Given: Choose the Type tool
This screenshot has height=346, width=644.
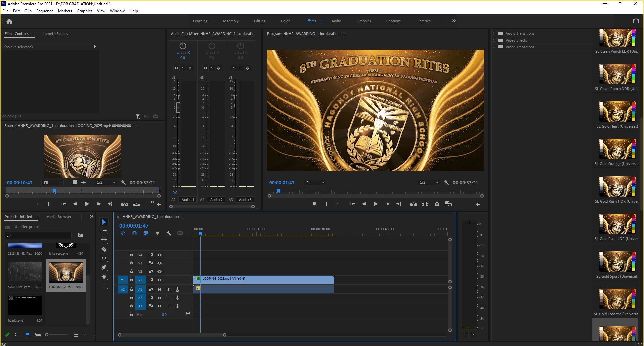Looking at the screenshot, I should [104, 285].
